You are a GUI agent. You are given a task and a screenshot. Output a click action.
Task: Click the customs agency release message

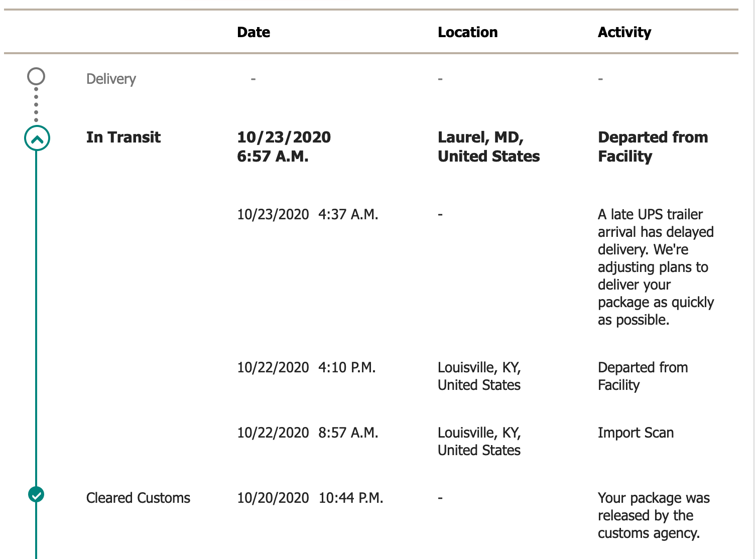coord(653,515)
